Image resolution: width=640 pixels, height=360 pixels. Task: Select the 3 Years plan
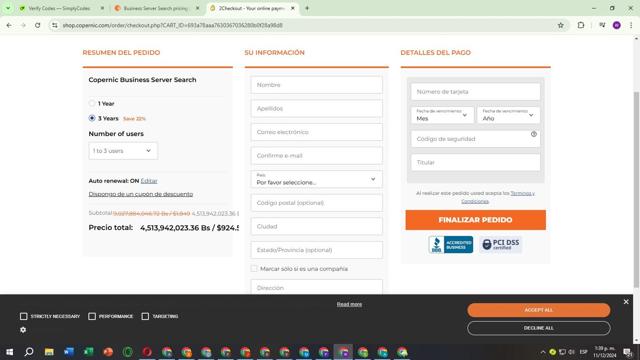[92, 118]
